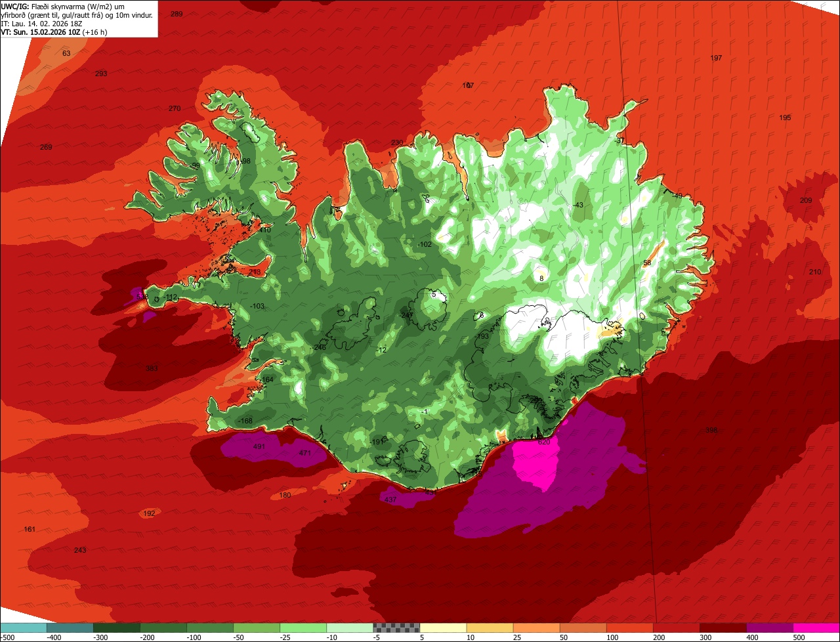Click the pale yellow 5 to 10 swatch
This screenshot has width=840, height=642.
tap(443, 627)
